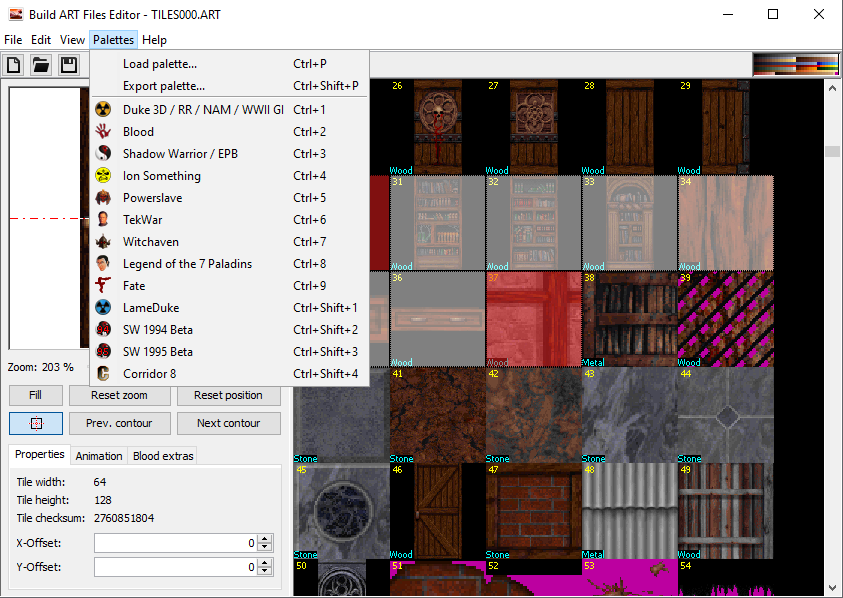Decrease Y-Offset with the down arrow

click(x=265, y=571)
